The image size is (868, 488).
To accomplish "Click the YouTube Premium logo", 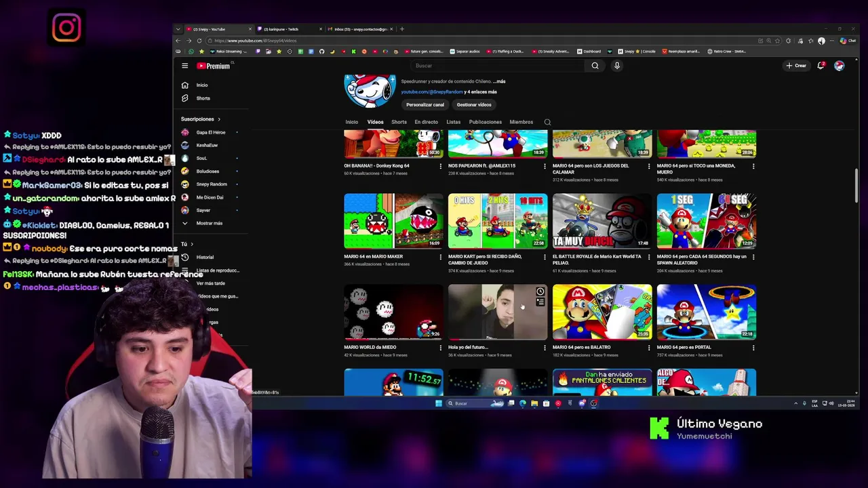I will (x=214, y=66).
